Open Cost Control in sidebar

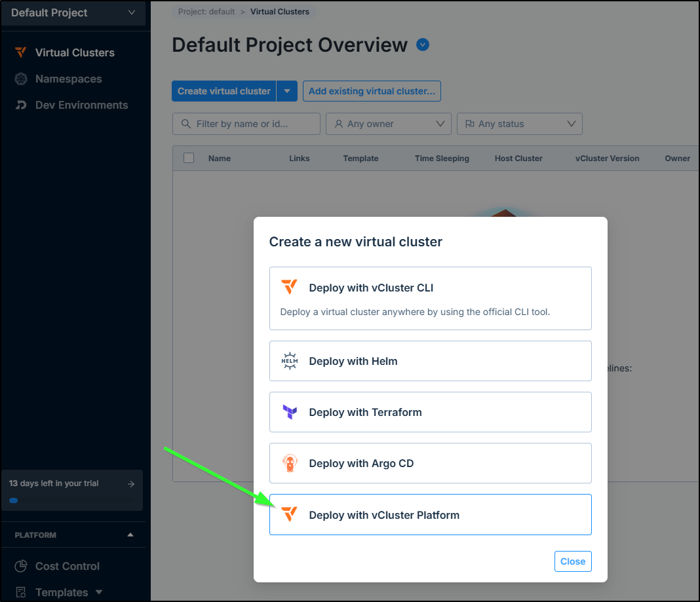(68, 566)
